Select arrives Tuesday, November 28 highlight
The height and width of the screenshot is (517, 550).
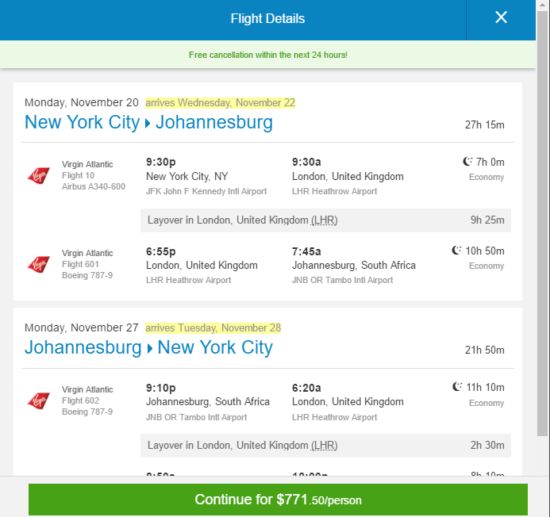(213, 328)
